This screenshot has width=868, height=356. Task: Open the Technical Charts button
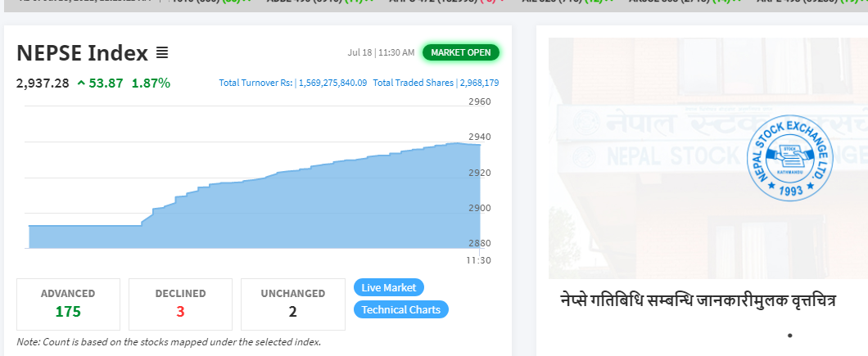pyautogui.click(x=401, y=309)
